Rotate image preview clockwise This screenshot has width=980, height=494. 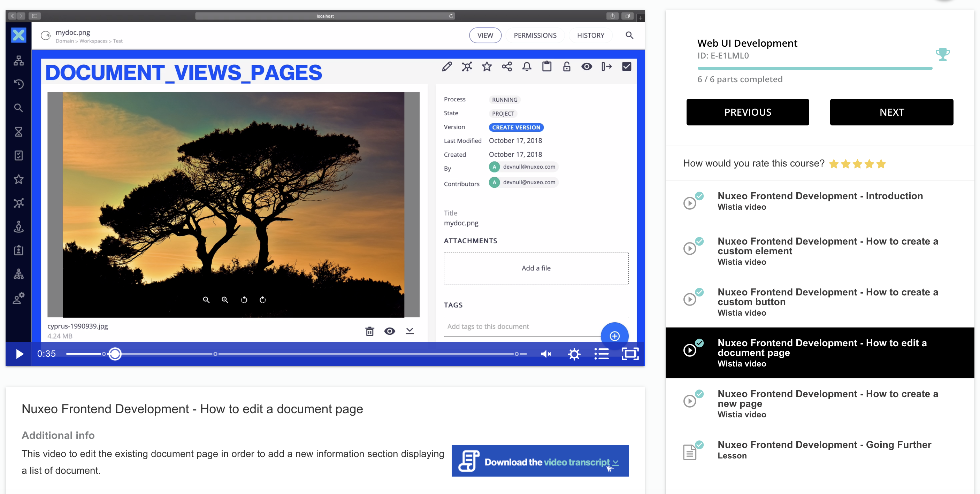pos(262,300)
